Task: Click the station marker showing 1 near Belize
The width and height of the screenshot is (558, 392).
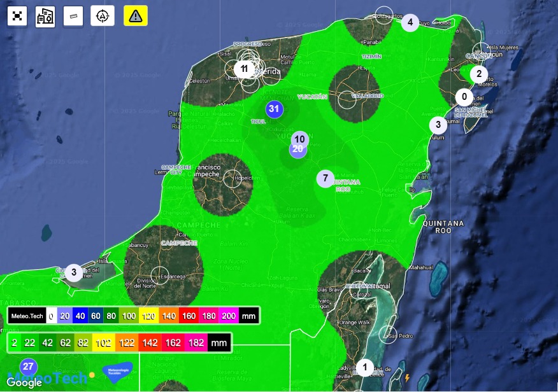Action: click(x=364, y=367)
